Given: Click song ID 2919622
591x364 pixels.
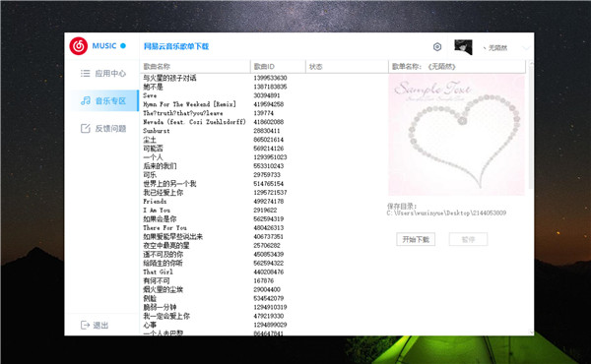Looking at the screenshot, I should 265,211.
